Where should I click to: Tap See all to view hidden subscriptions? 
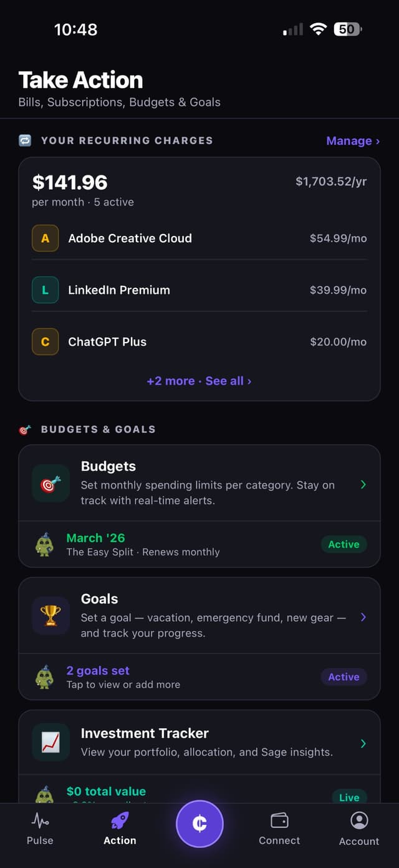tap(228, 381)
